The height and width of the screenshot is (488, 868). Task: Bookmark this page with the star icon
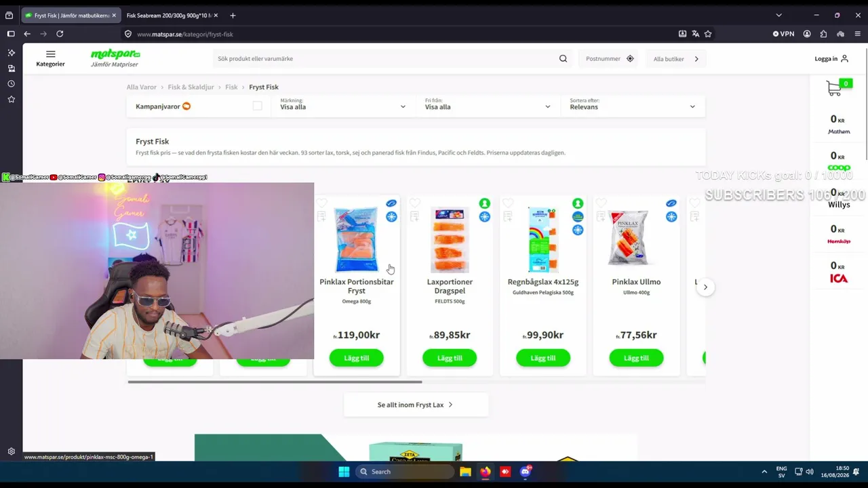point(708,34)
